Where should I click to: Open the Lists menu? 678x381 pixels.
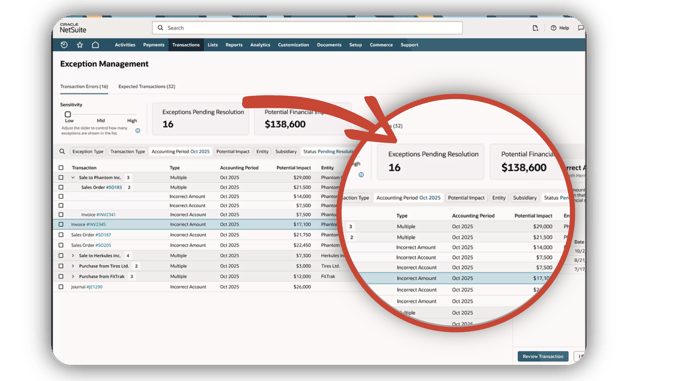(x=213, y=45)
